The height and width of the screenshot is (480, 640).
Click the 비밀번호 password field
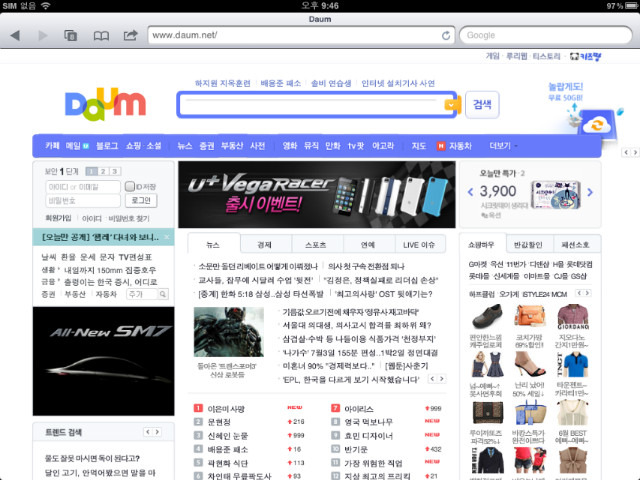[x=83, y=200]
